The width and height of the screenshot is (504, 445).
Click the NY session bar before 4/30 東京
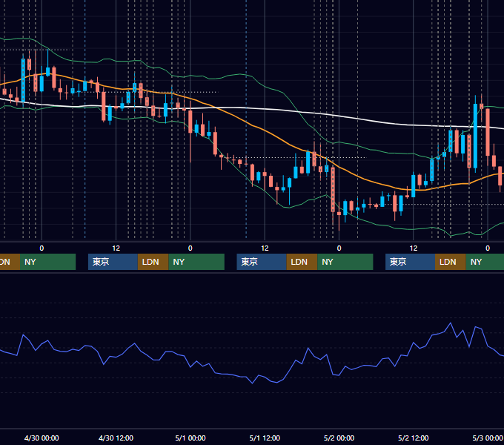click(x=47, y=262)
